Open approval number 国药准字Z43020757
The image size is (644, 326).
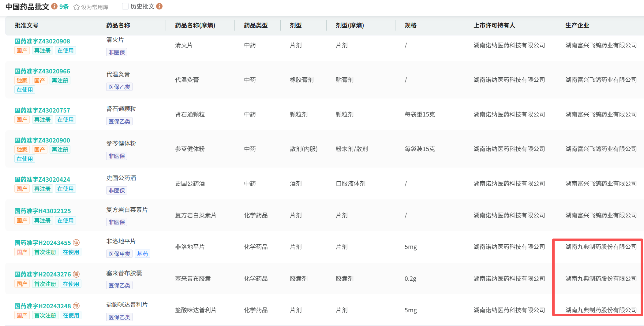click(42, 110)
